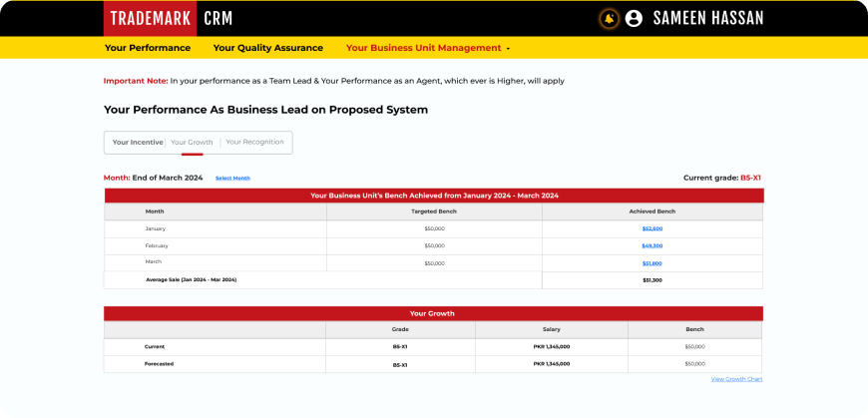
Task: Open February's achieved bench $49,300 link
Action: (651, 245)
